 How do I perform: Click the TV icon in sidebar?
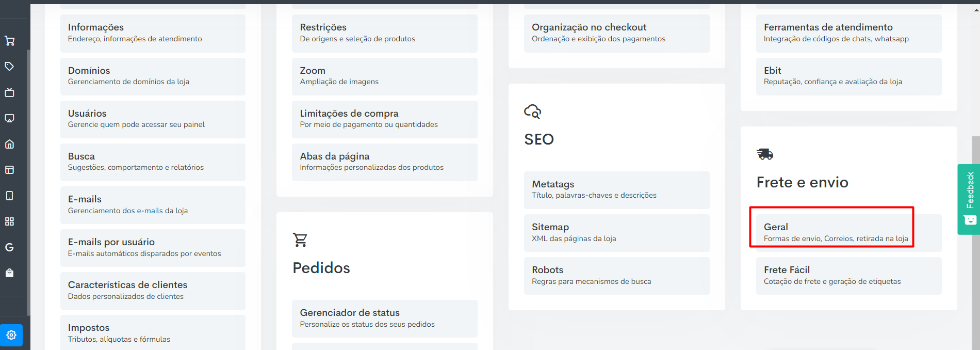click(9, 92)
